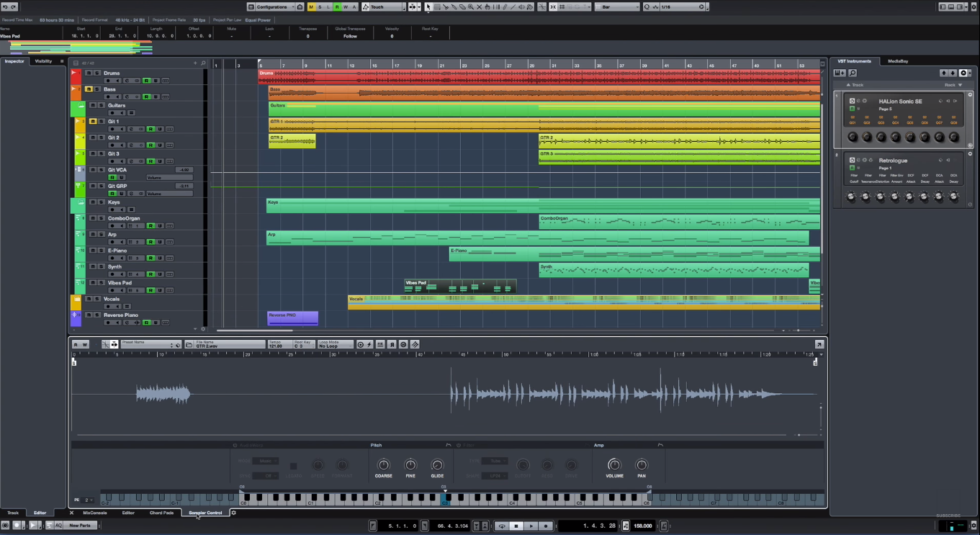Select the Zoom tool in the toolbar
The image size is (980, 535).
coord(471,6)
